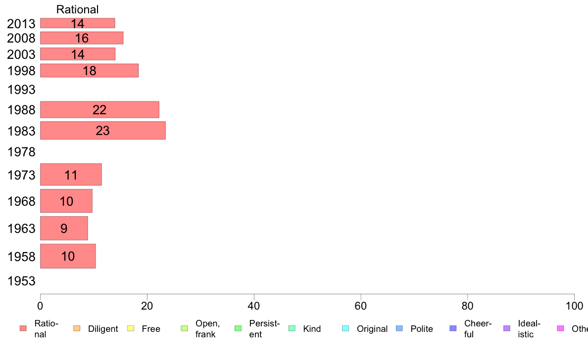Click the 1998 bar labeled 18
Screen dimensions: 588x364
pos(89,71)
